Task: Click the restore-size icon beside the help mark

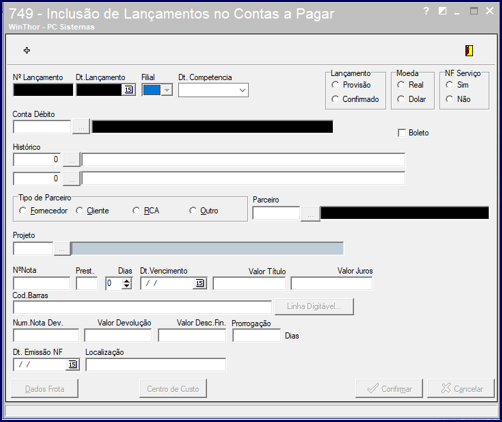Action: point(442,11)
